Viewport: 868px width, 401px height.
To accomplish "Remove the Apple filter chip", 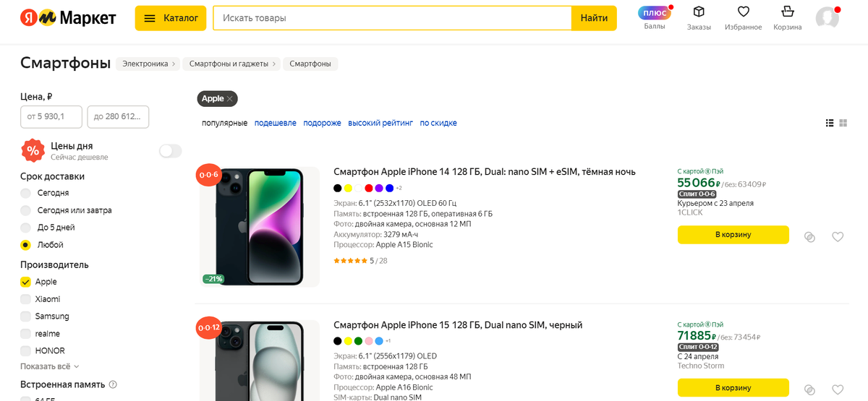I will (230, 99).
